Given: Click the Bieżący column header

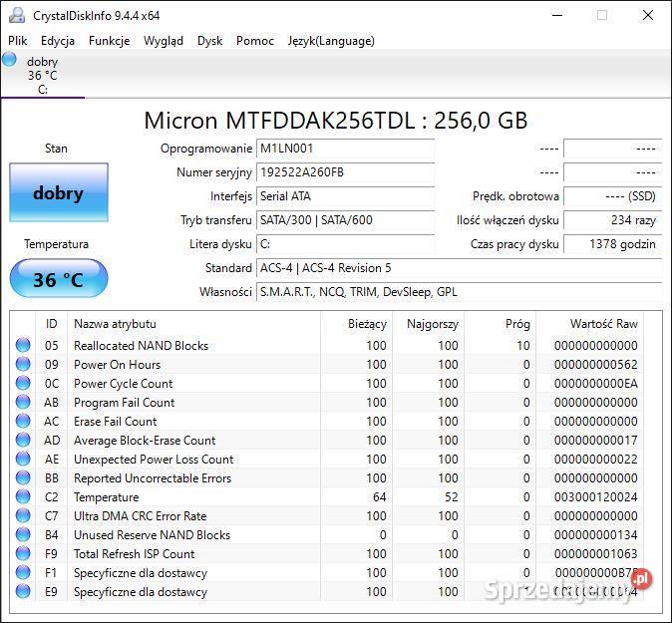Looking at the screenshot, I should pos(357,324).
